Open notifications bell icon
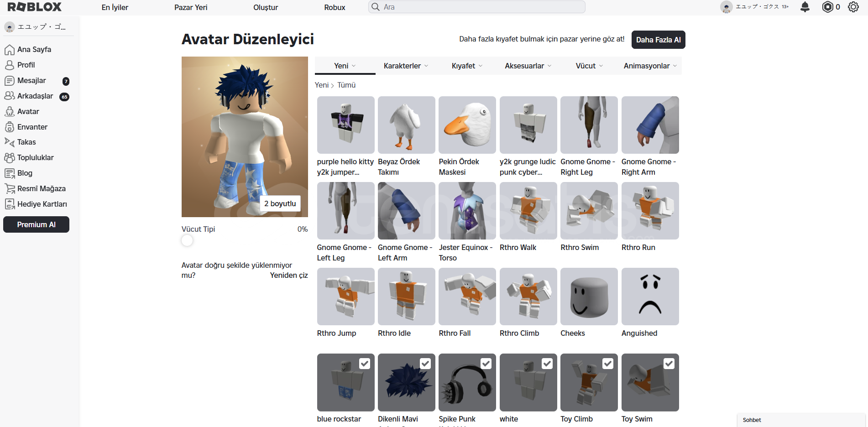Viewport: 868px width, 427px height. 805,7
